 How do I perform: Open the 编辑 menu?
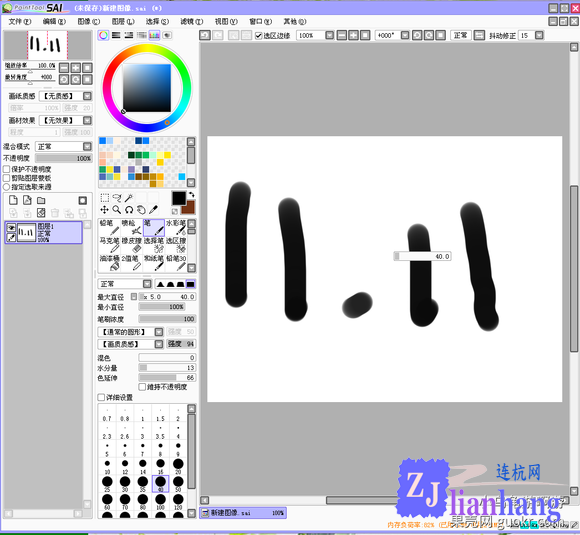(x=54, y=21)
